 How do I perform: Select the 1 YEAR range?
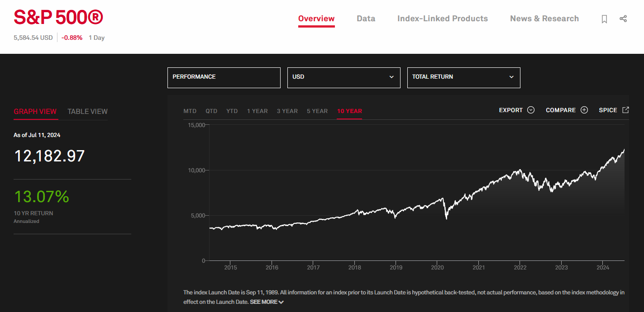point(258,111)
